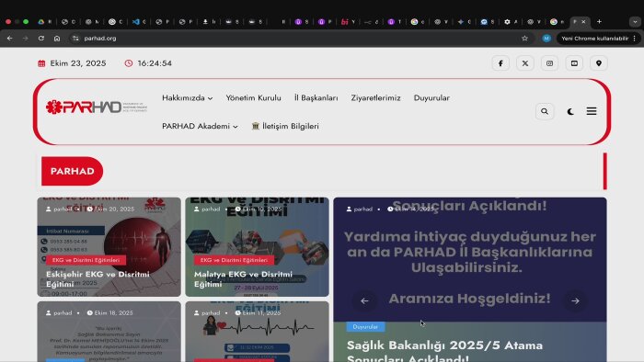Click the red PARHAD ticker label

tap(73, 171)
